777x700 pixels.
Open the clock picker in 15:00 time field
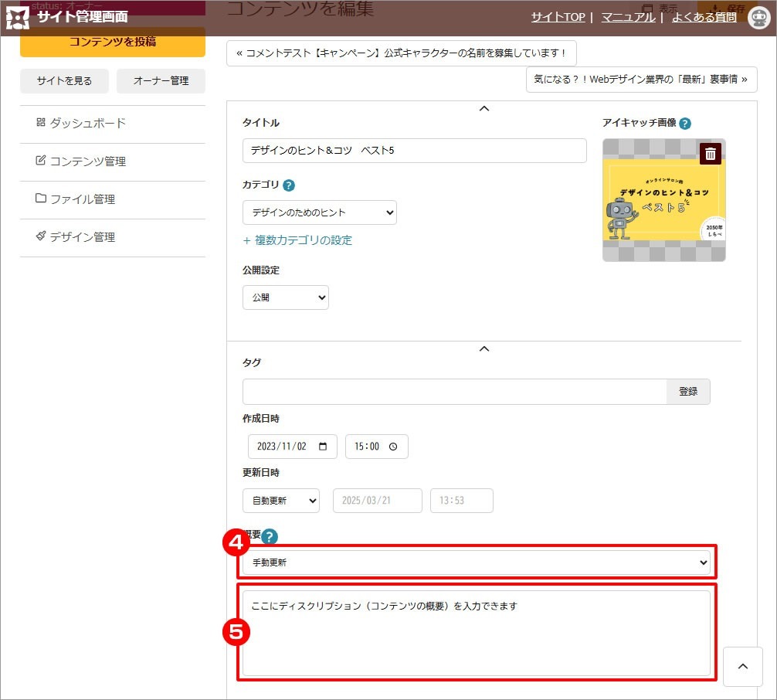(393, 447)
